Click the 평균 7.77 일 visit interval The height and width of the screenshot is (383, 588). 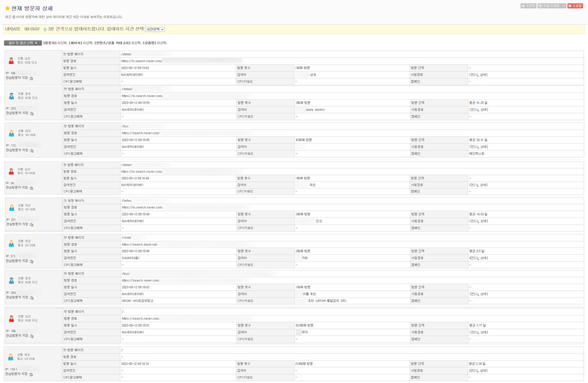coord(477,326)
